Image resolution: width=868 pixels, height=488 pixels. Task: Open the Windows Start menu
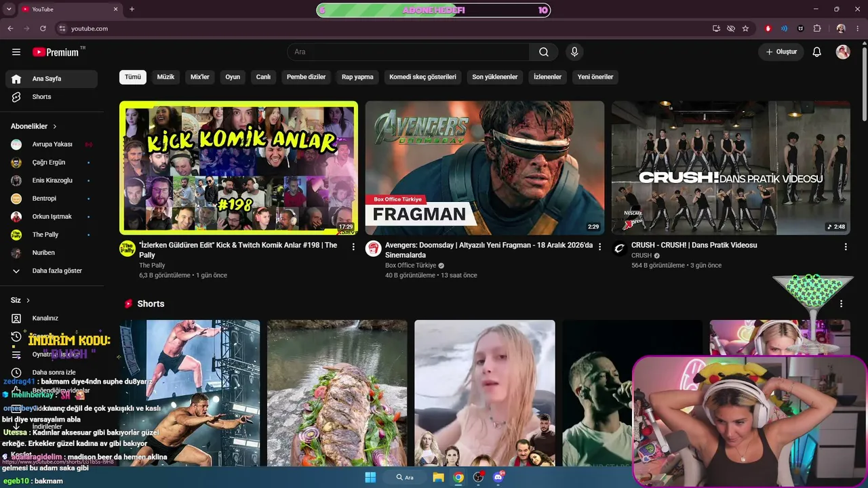pos(370,477)
